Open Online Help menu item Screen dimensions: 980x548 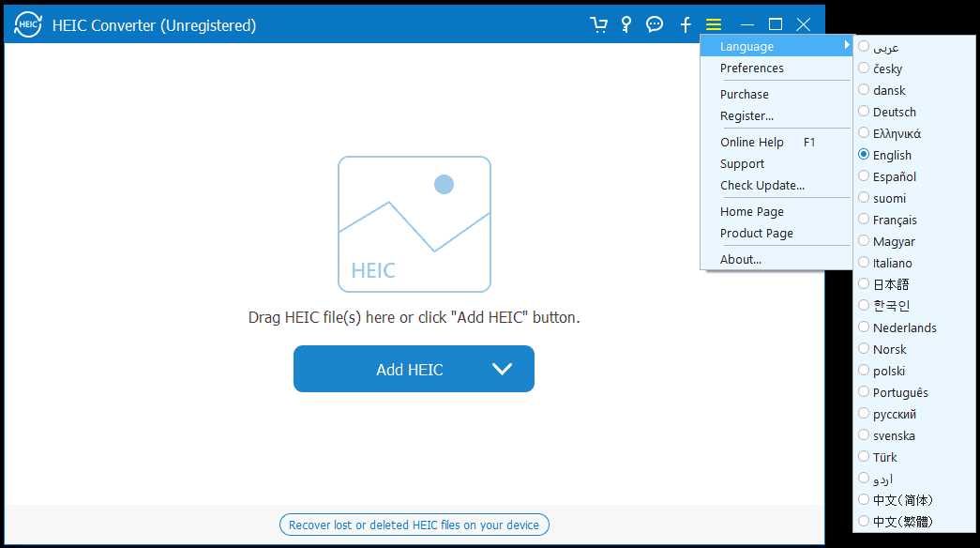click(776, 142)
